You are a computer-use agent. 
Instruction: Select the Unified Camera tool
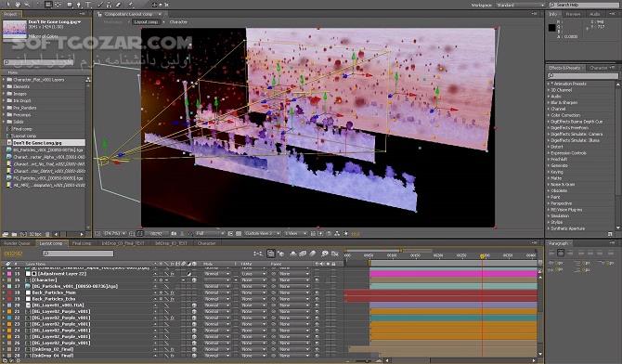[48, 5]
